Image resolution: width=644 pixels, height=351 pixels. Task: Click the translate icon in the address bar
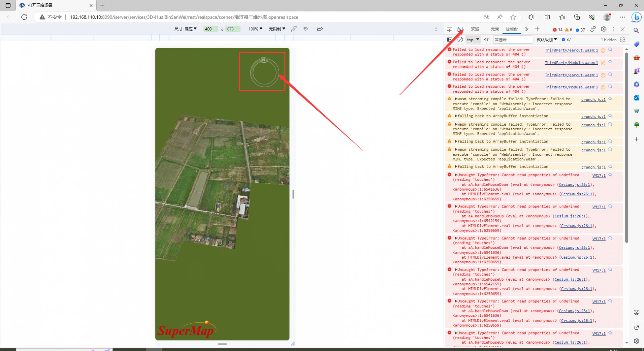(486, 17)
